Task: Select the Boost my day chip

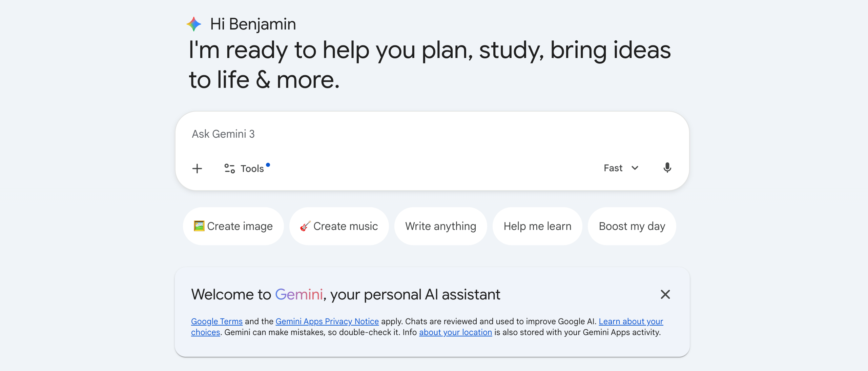Action: (632, 226)
